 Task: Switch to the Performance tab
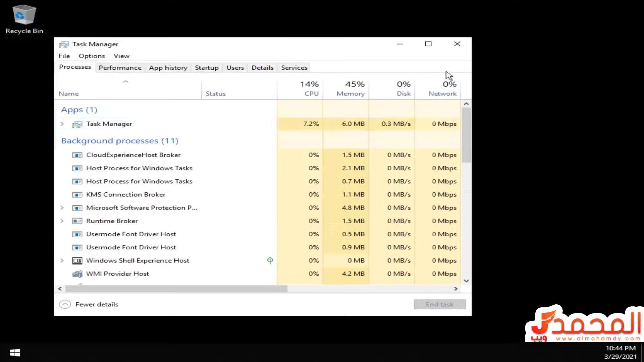pos(120,68)
